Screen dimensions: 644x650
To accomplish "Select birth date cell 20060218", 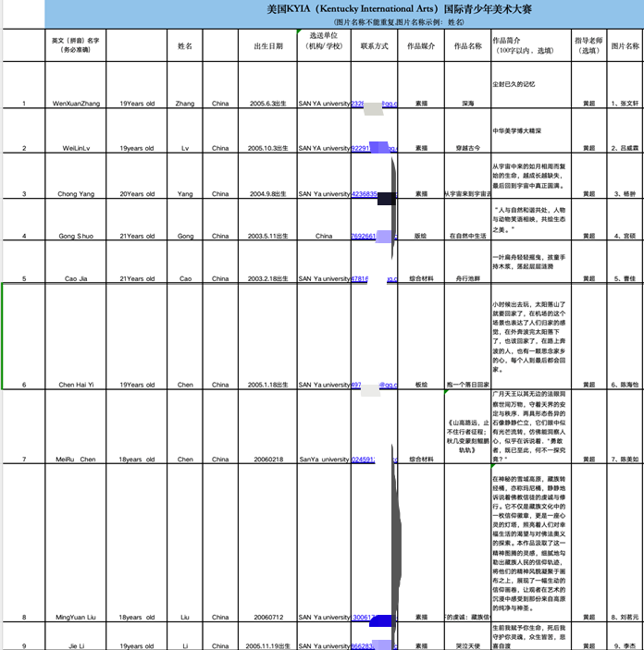I will click(x=268, y=459).
